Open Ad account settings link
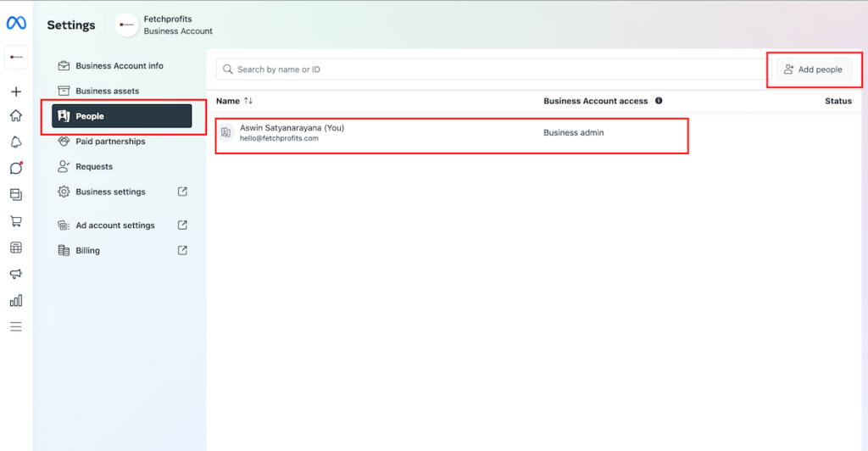This screenshot has height=451, width=868. pos(122,225)
